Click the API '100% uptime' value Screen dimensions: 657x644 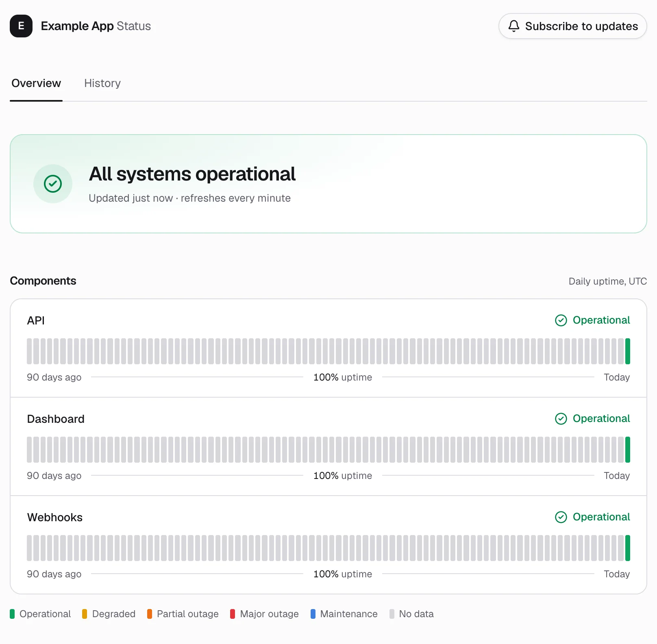pyautogui.click(x=343, y=377)
